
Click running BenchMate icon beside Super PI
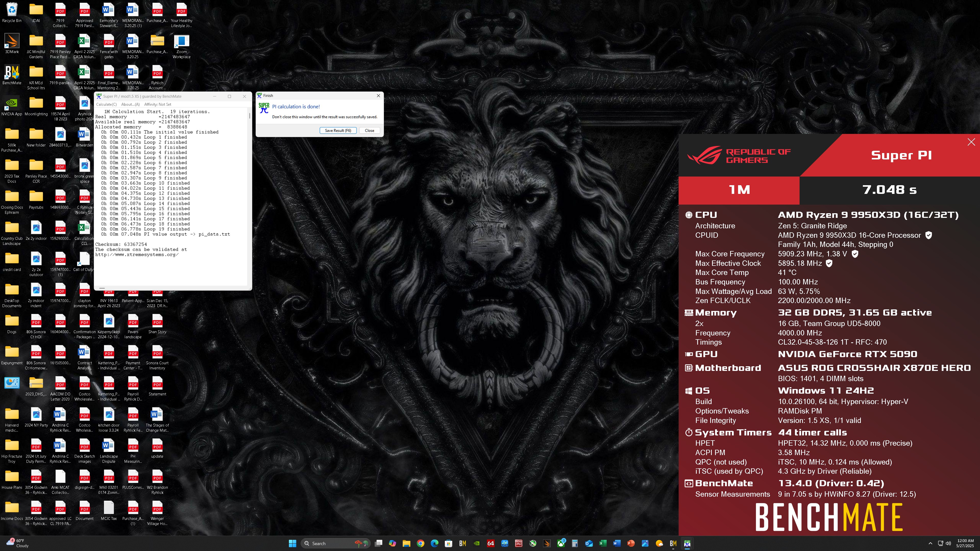point(673,543)
